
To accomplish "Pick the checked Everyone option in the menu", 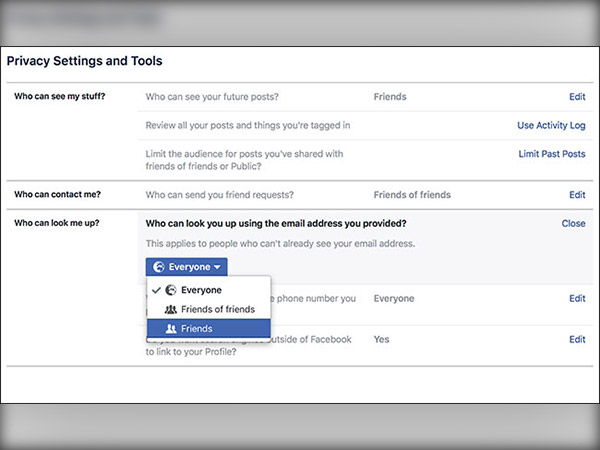I will (x=201, y=290).
